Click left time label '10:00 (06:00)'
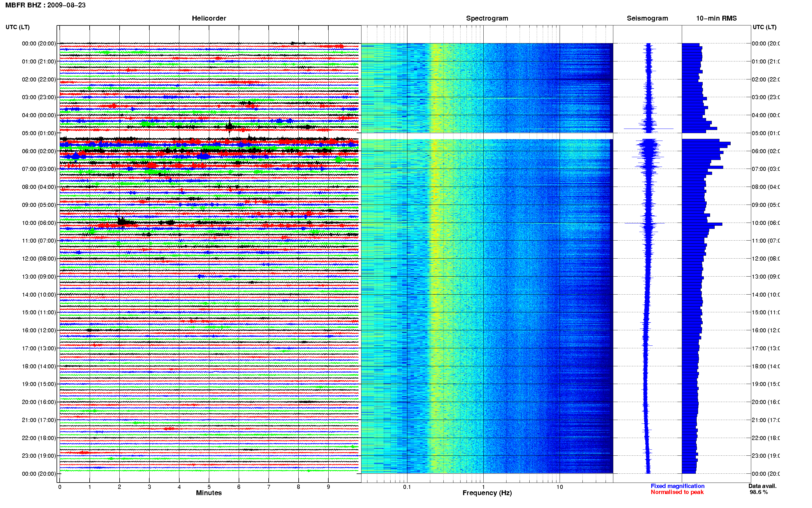This screenshot has height=508, width=812. pos(39,223)
